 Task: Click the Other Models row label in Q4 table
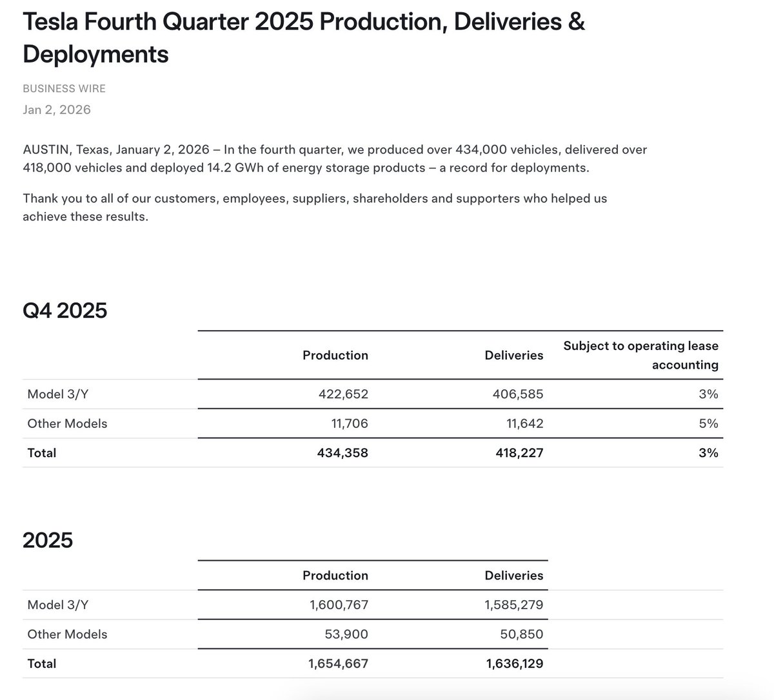point(67,423)
